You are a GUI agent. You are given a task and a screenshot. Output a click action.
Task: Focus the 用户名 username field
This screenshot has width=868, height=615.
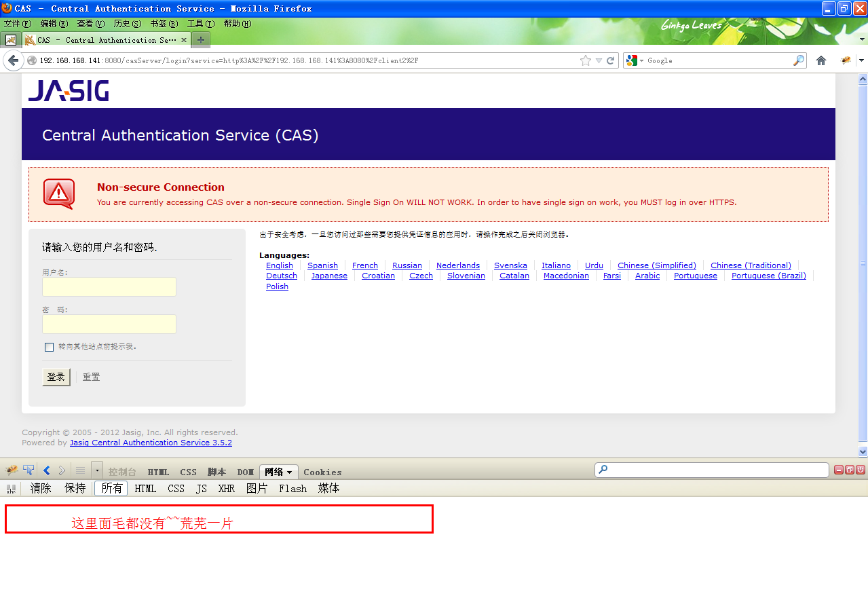[x=109, y=286]
